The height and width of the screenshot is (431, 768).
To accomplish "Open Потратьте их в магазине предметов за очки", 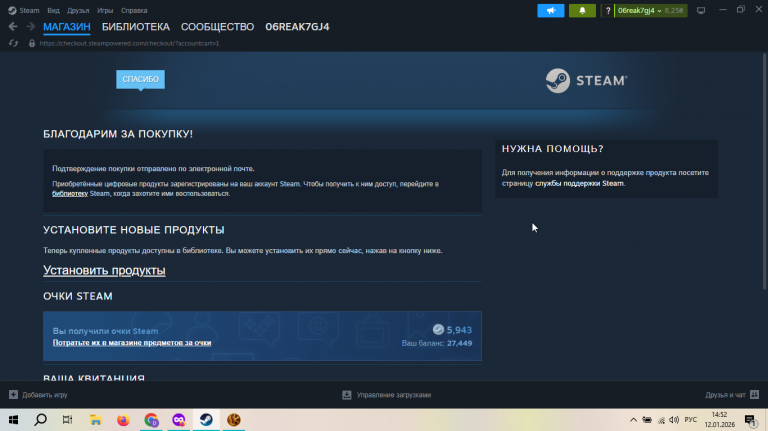I will (x=132, y=342).
